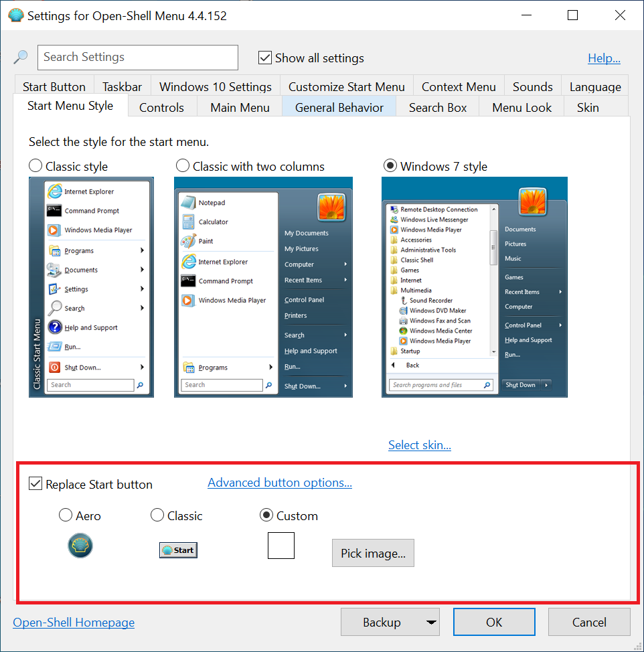The image size is (644, 652).
Task: Open the Context Menu tab
Action: click(459, 86)
